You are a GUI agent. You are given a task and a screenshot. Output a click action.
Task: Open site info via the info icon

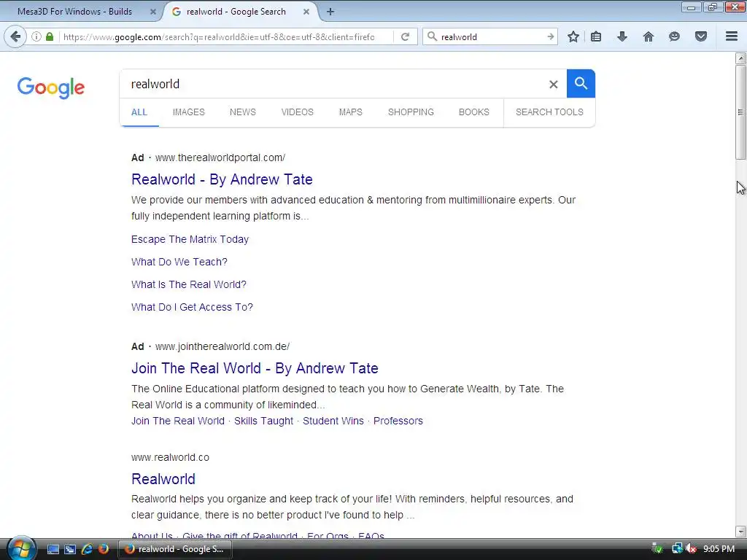36,36
